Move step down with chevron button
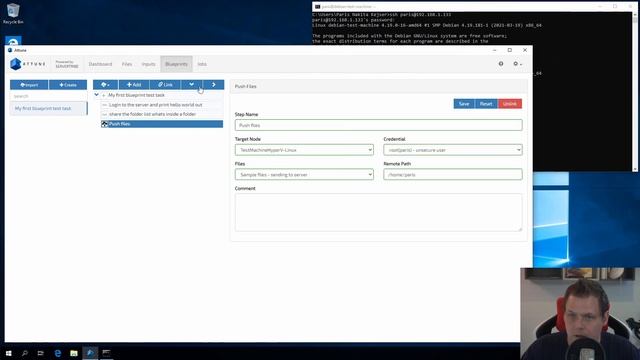Screen dimensions: 640x360 click(x=191, y=84)
